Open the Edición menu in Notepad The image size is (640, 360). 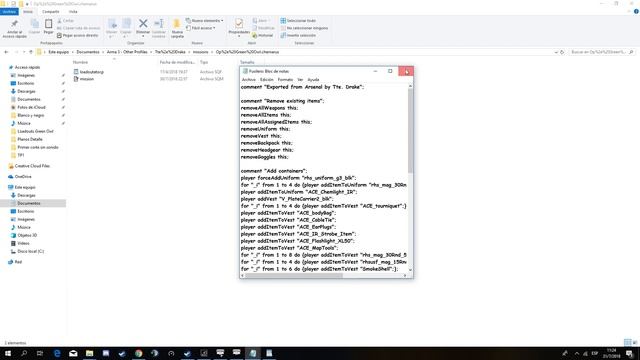[267, 80]
